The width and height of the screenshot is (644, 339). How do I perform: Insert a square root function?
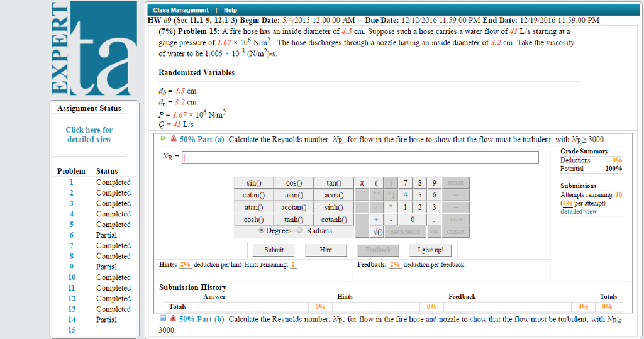pos(376,232)
